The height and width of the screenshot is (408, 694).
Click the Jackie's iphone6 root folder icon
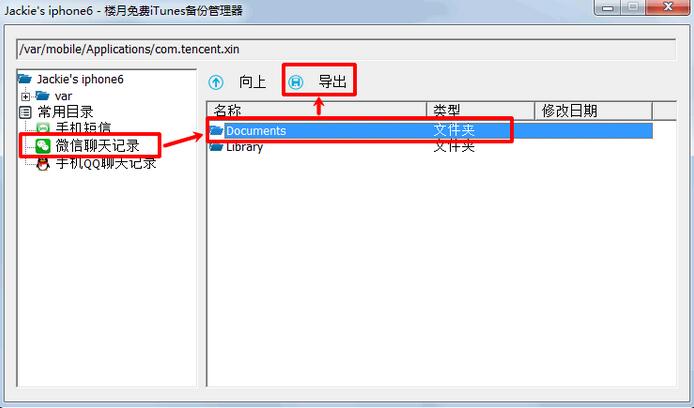[25, 79]
